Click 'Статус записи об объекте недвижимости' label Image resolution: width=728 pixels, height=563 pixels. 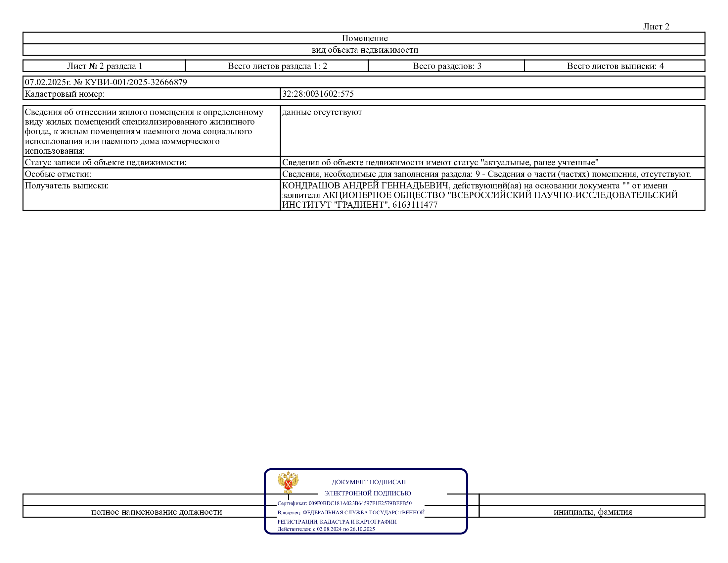pos(105,162)
